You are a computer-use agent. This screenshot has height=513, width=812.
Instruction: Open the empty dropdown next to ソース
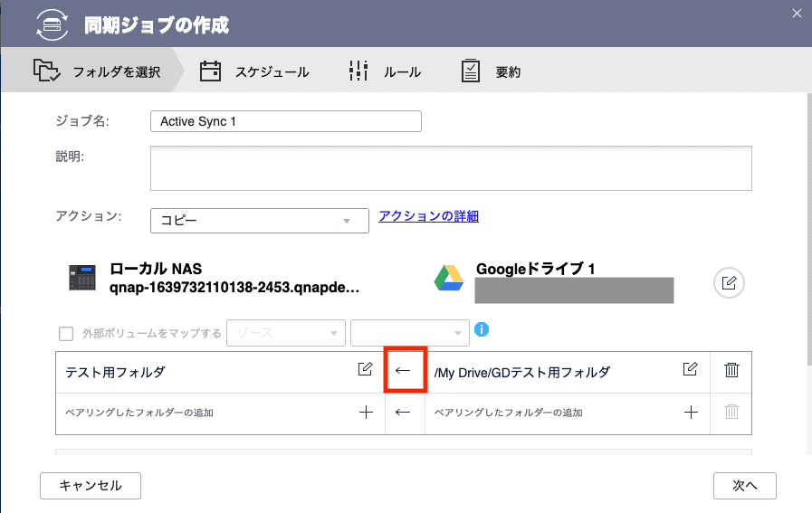(x=410, y=333)
